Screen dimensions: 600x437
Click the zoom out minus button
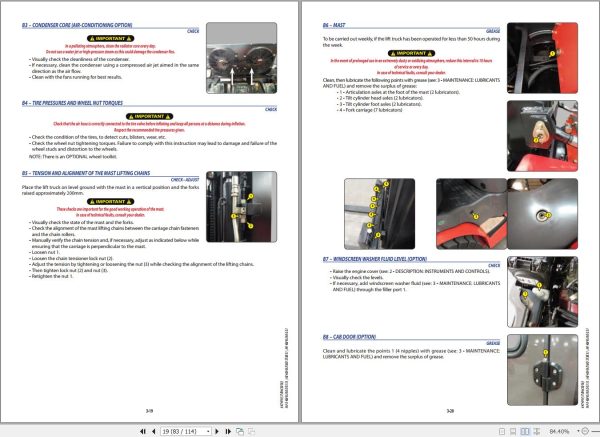(585, 431)
